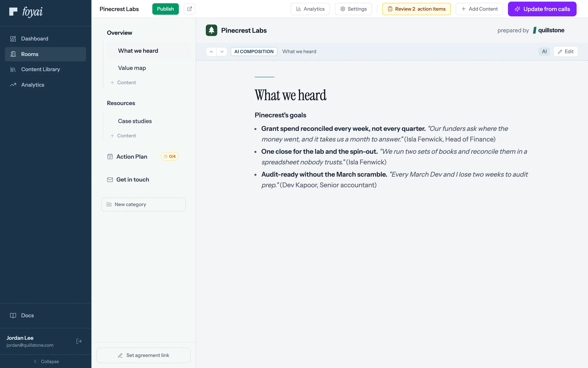This screenshot has width=588, height=368.
Task: Click the Pinecrest Labs room title in the top bar
Action: point(119,9)
